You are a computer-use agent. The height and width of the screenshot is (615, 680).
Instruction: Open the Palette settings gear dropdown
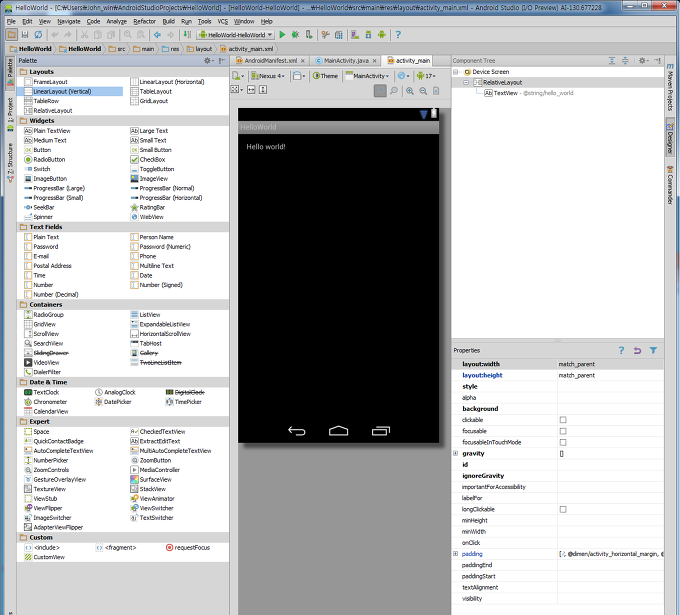click(209, 61)
